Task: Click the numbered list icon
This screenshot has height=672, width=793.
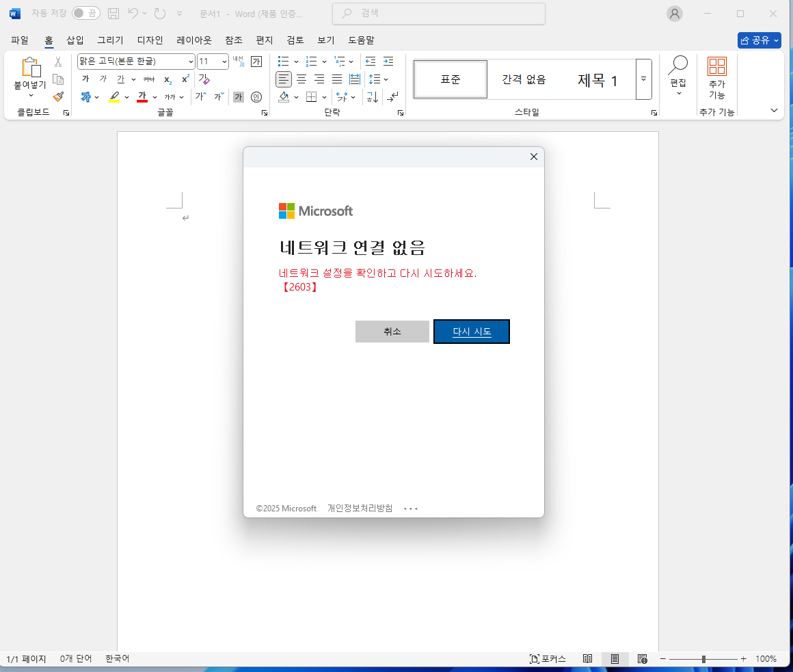Action: tap(312, 62)
